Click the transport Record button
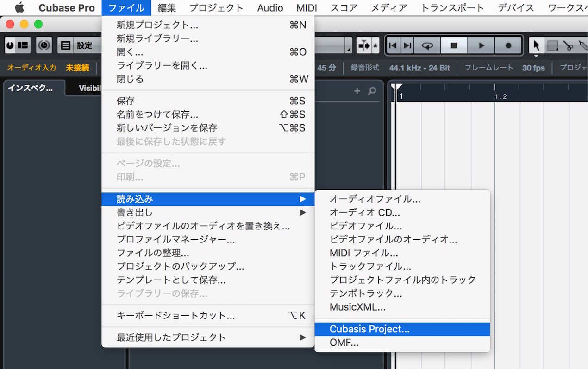 click(x=508, y=45)
